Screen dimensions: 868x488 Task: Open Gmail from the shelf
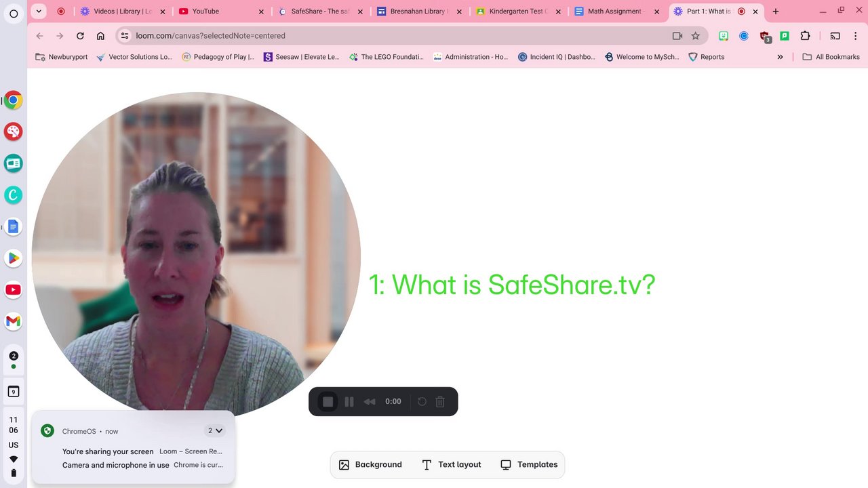pyautogui.click(x=13, y=321)
